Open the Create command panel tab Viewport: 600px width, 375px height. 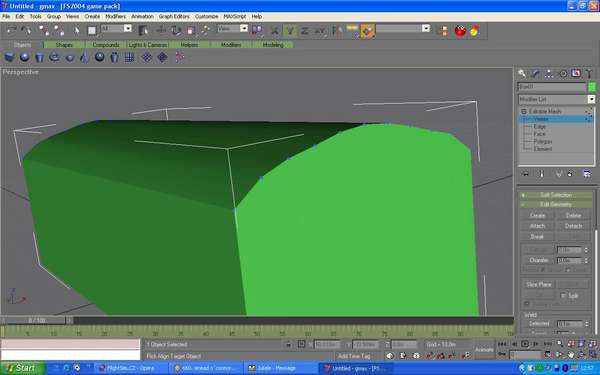click(522, 74)
